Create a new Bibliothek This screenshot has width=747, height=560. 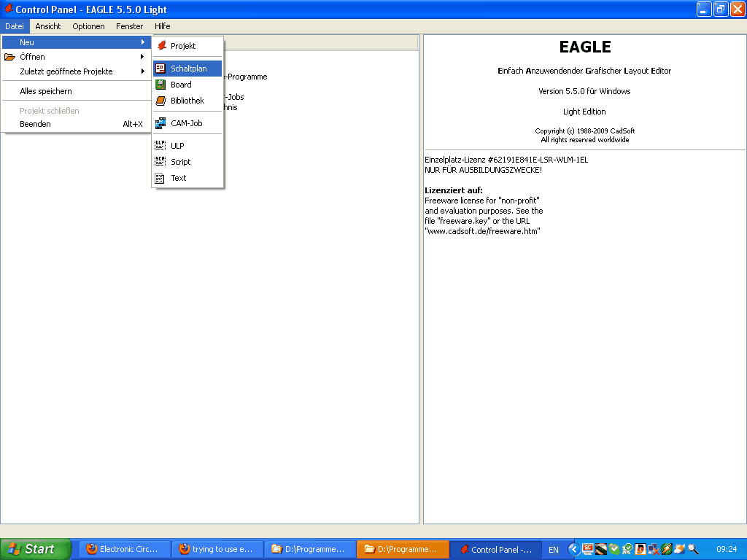(x=187, y=101)
